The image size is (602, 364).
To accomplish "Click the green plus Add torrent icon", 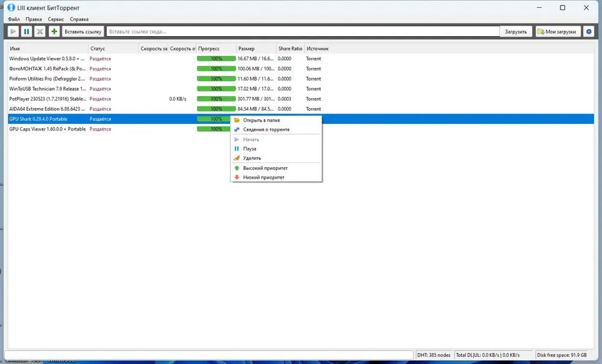I will click(x=54, y=31).
